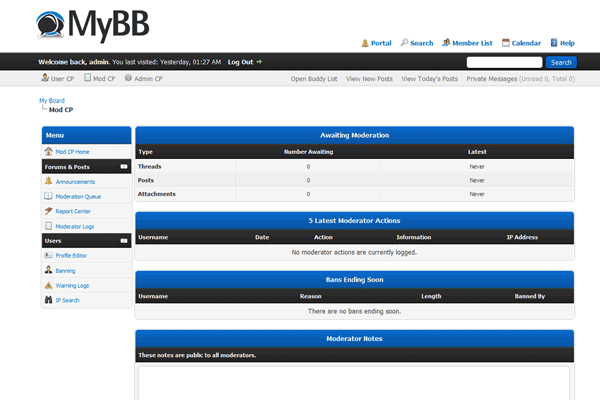Collapse the Users menu section
Viewport: 600px width, 400px height.
123,241
